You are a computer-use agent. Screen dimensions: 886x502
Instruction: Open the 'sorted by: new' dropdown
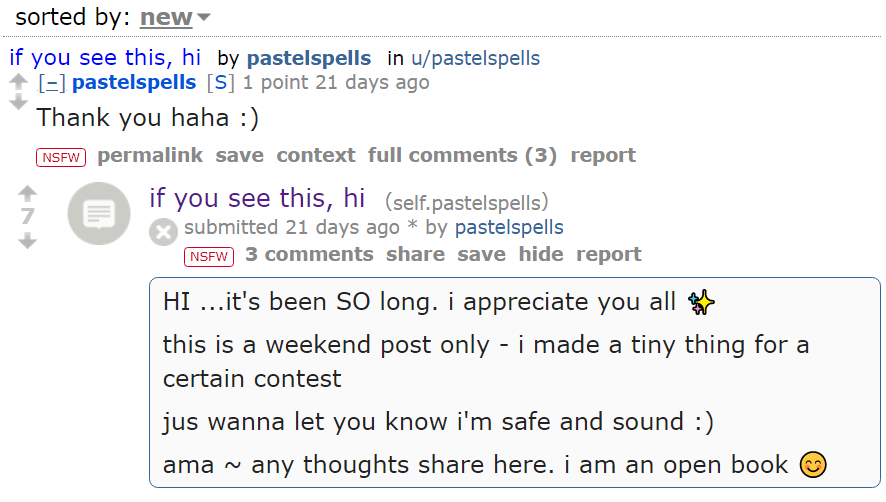[175, 17]
